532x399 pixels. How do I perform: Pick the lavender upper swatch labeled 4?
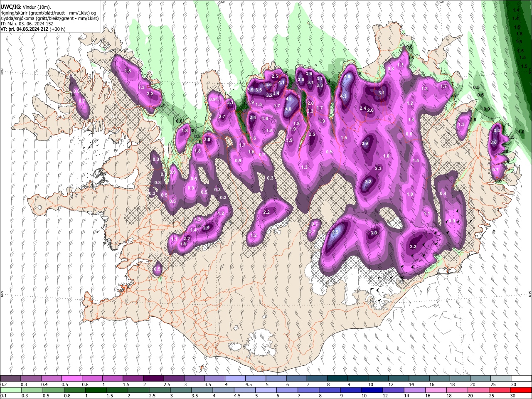(234, 379)
